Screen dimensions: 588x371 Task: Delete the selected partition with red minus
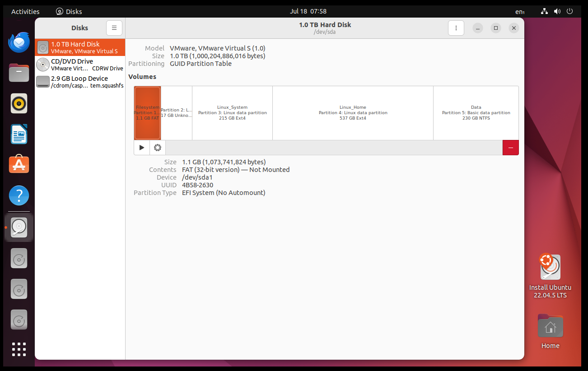pos(510,147)
